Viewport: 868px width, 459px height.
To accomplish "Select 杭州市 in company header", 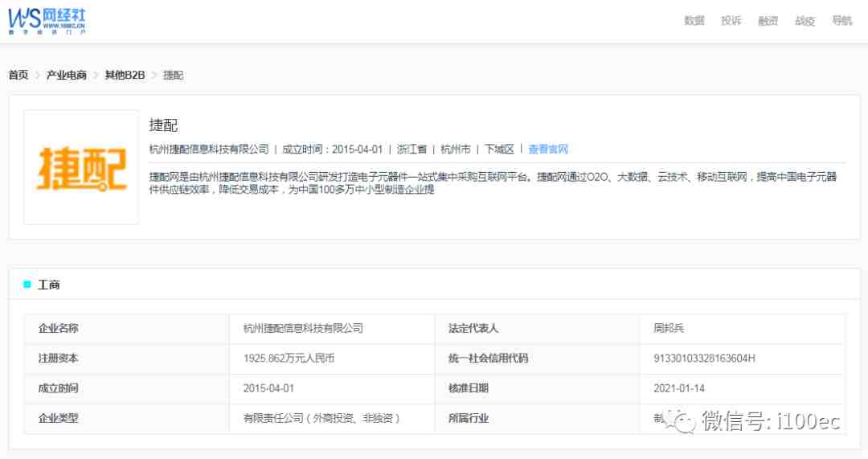I will point(456,149).
